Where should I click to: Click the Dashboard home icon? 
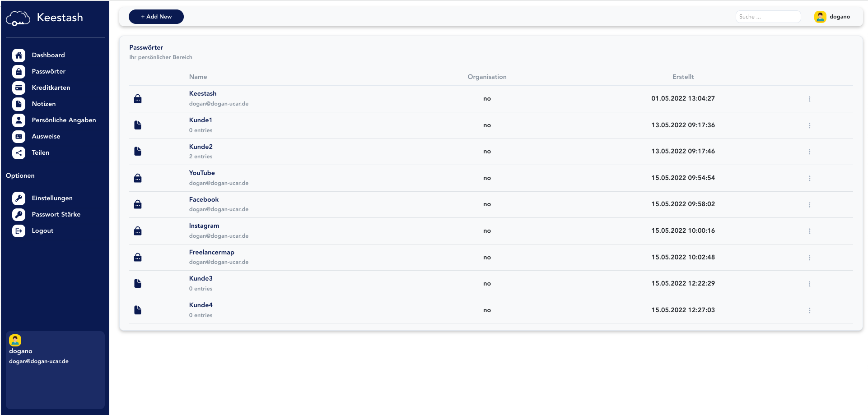[x=19, y=55]
